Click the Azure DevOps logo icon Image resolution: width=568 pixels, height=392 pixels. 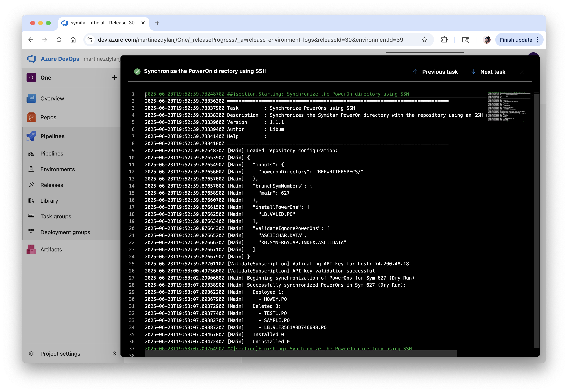31,59
